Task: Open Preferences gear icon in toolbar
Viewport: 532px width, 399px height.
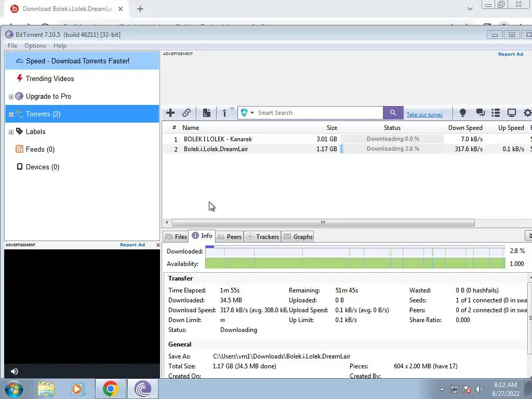Action: tap(528, 113)
